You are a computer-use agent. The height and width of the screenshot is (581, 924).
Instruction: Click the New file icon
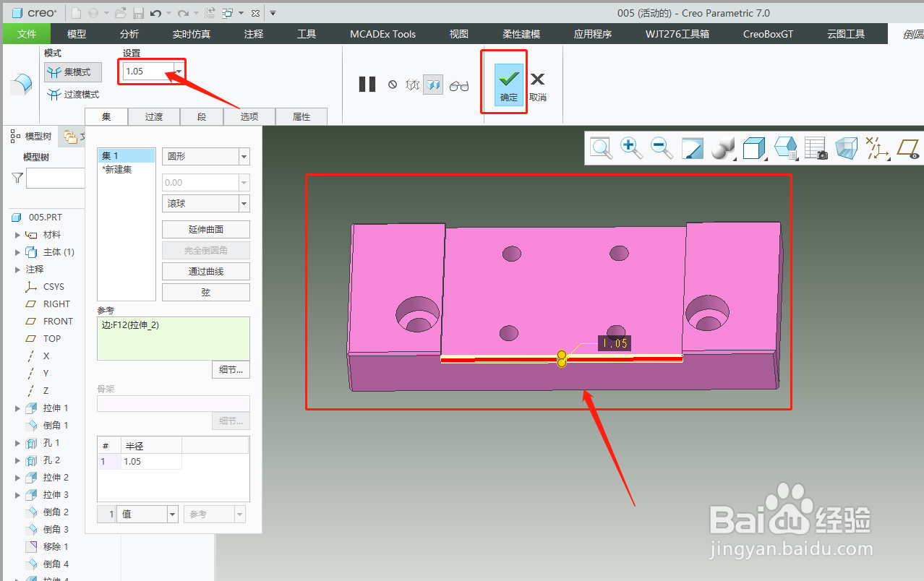[x=77, y=13]
